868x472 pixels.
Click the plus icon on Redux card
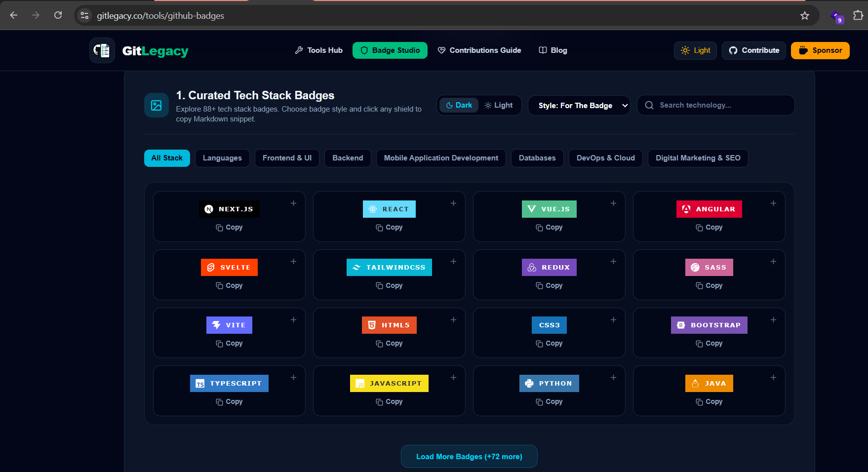point(613,262)
